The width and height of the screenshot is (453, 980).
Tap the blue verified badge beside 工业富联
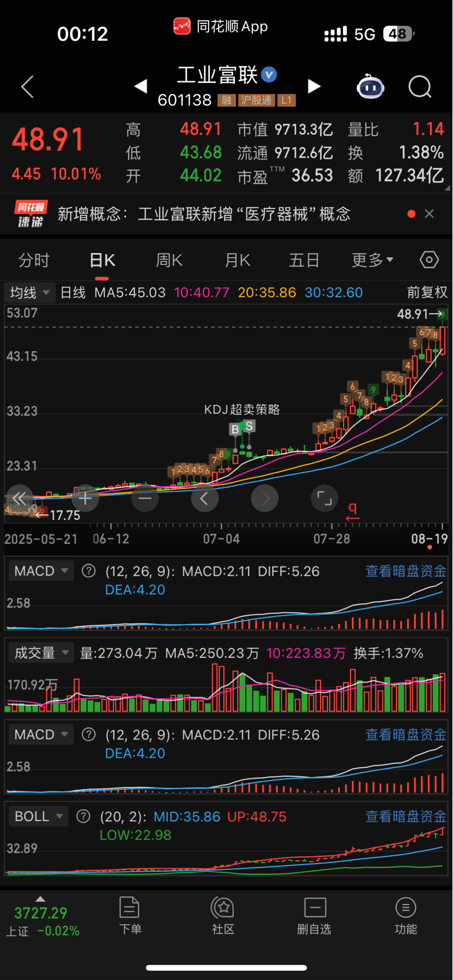[269, 75]
